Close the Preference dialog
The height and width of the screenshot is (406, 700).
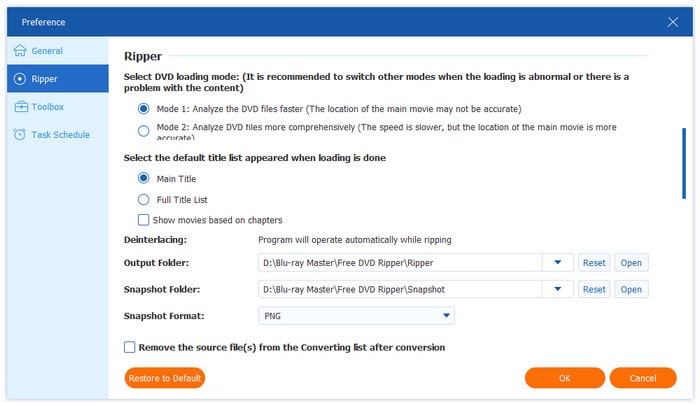click(x=673, y=21)
